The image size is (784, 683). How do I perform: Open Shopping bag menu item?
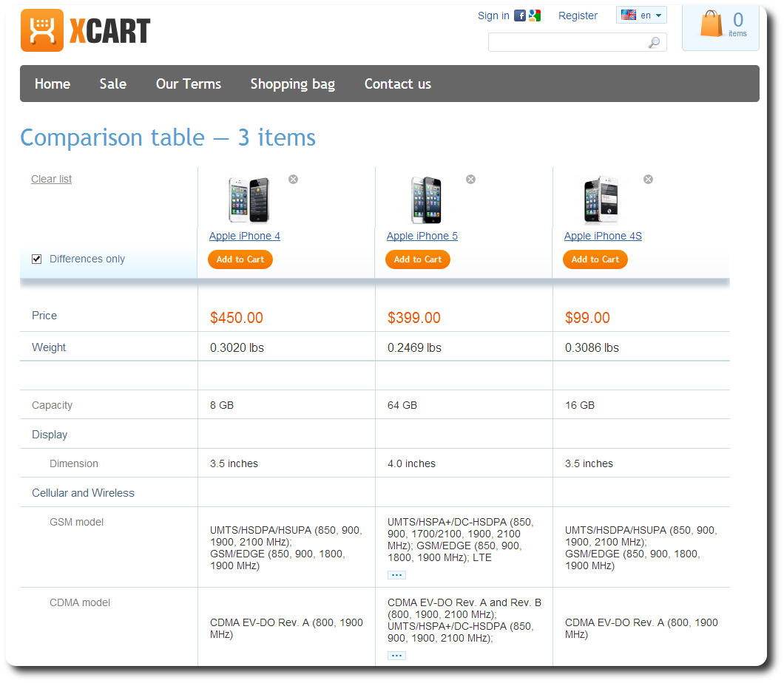pyautogui.click(x=292, y=84)
